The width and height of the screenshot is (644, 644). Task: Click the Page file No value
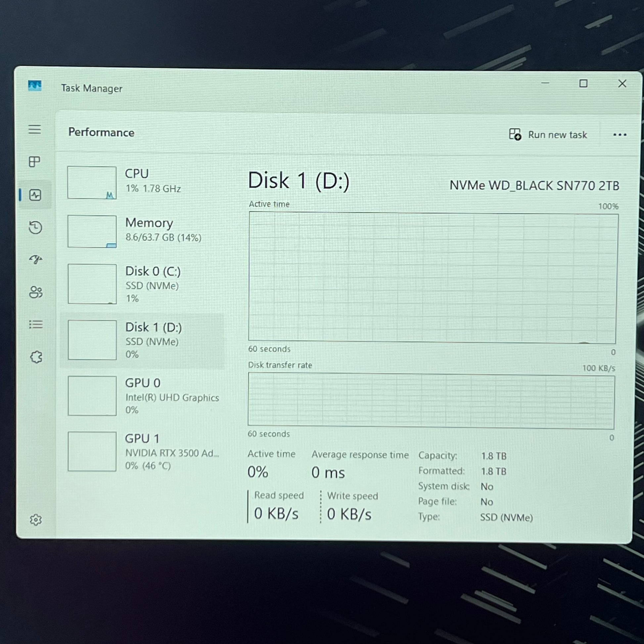487,502
